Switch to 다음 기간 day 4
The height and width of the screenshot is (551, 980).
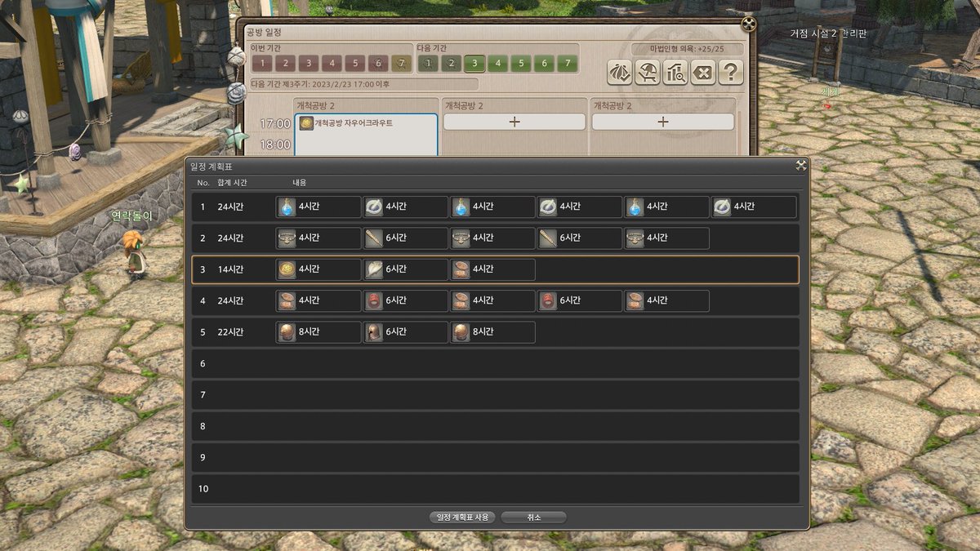pos(498,64)
